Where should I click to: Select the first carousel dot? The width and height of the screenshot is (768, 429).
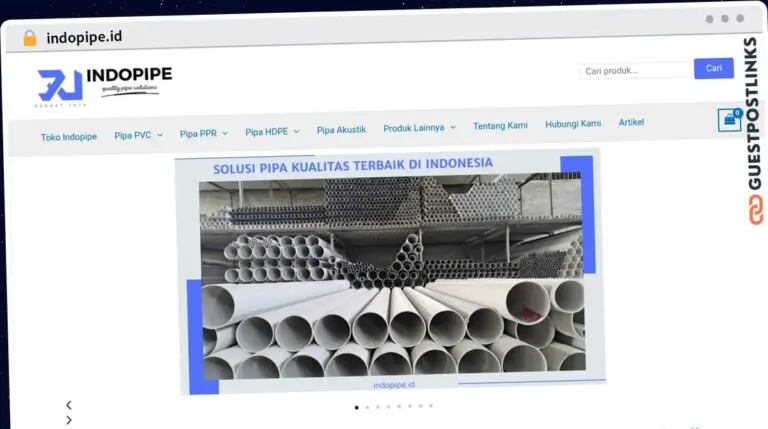point(357,407)
